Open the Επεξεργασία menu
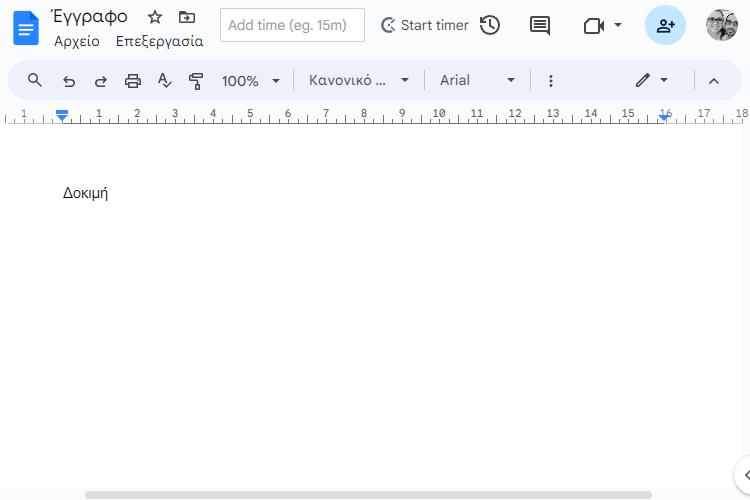The height and width of the screenshot is (500, 750). 160,42
